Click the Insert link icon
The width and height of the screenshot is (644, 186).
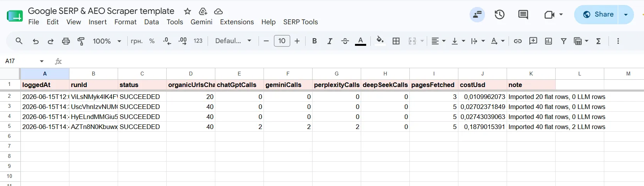pos(518,41)
